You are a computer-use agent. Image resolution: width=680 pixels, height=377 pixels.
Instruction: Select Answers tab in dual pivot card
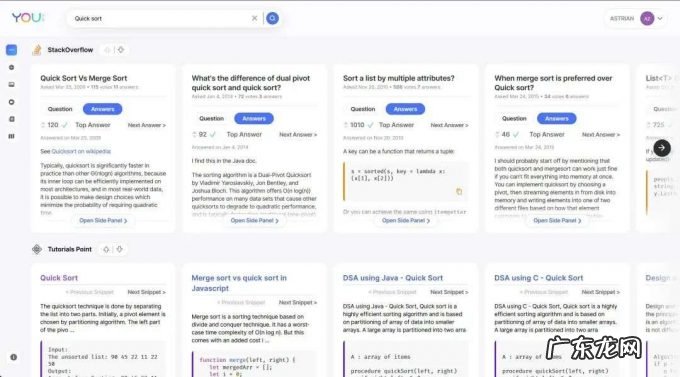pos(254,118)
